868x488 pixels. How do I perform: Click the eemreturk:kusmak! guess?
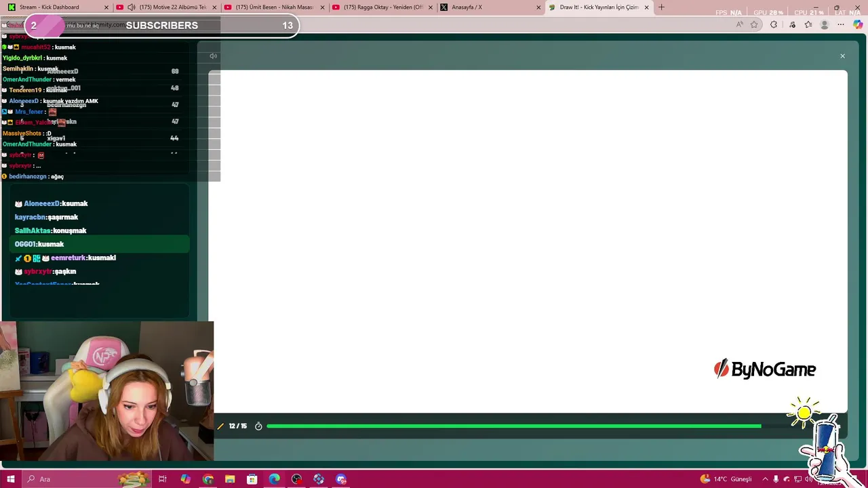pos(65,258)
